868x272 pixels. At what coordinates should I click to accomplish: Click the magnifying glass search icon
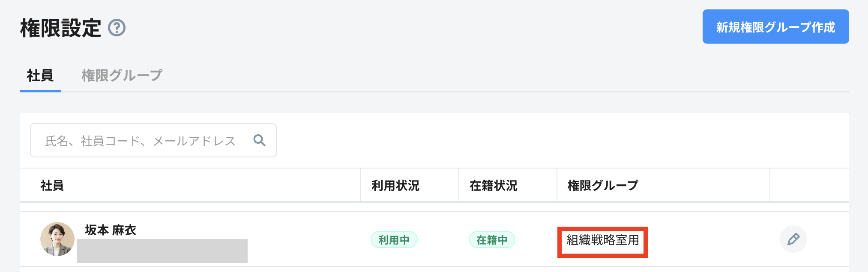259,140
